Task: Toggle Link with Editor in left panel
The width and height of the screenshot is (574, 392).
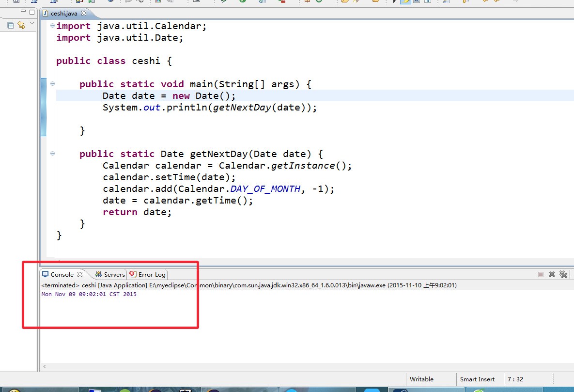Action: pyautogui.click(x=21, y=25)
